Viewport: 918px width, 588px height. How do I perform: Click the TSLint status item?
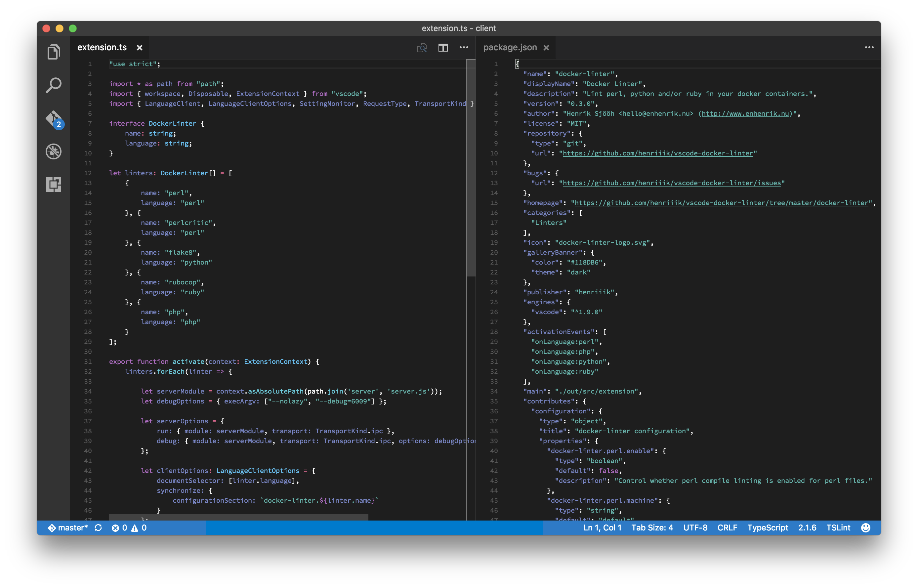coord(838,528)
